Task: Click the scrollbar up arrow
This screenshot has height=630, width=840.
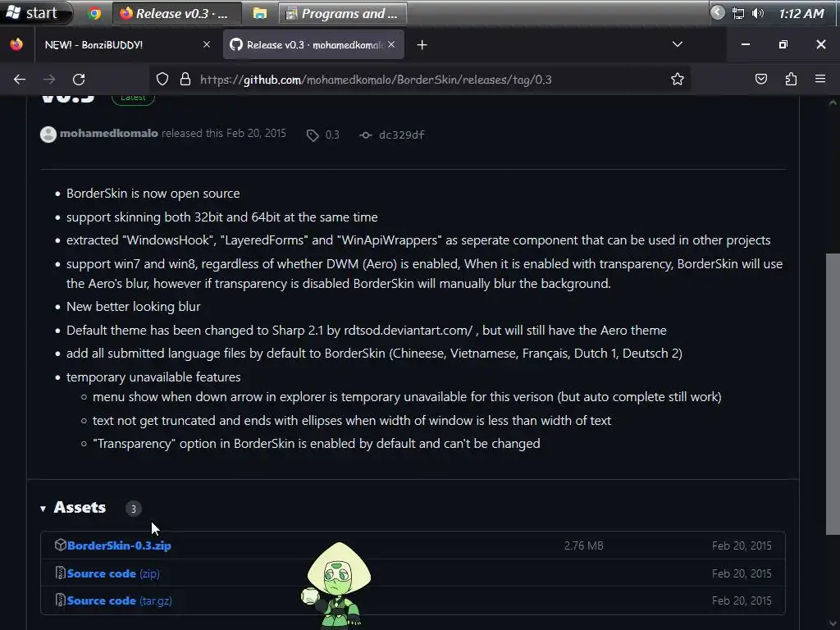Action: coord(833,103)
